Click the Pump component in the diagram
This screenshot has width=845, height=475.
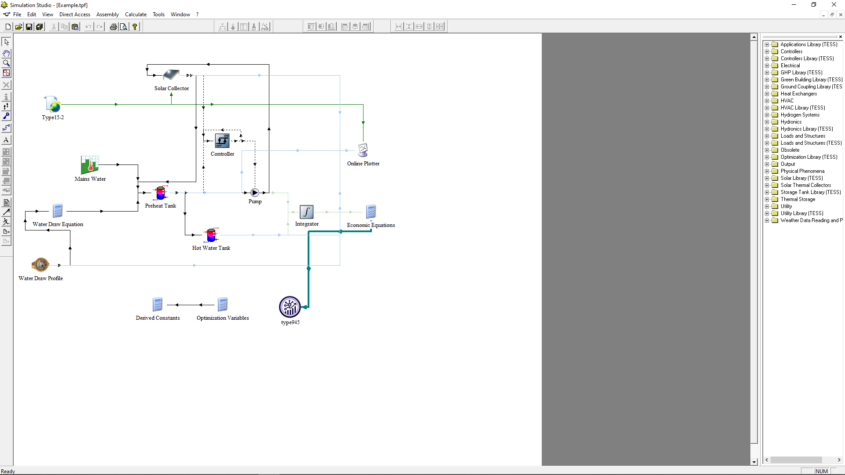point(255,192)
